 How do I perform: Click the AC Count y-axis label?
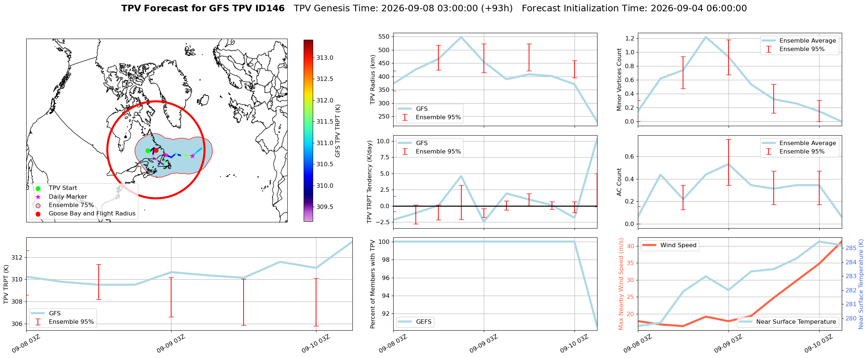coord(619,182)
